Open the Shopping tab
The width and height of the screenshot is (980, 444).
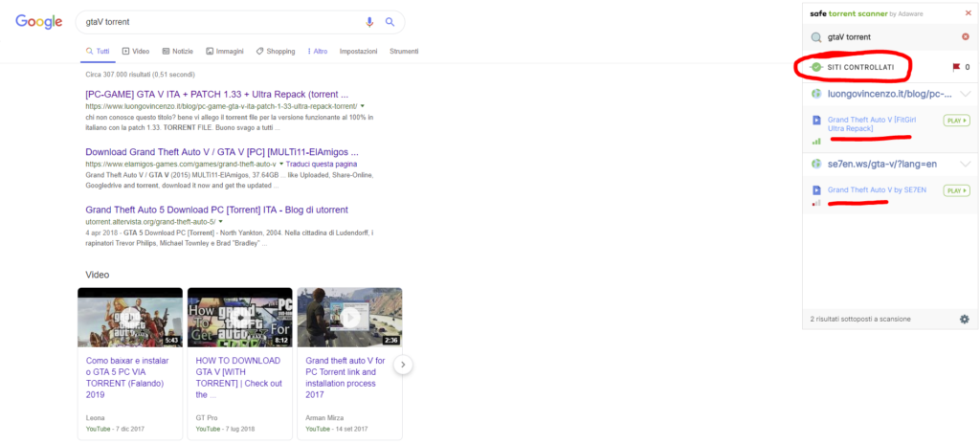275,52
